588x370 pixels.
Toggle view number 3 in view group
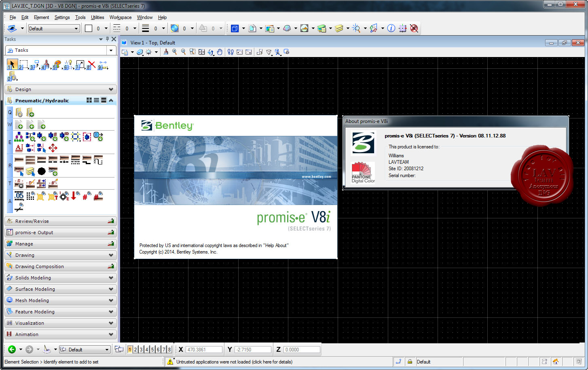pyautogui.click(x=141, y=349)
